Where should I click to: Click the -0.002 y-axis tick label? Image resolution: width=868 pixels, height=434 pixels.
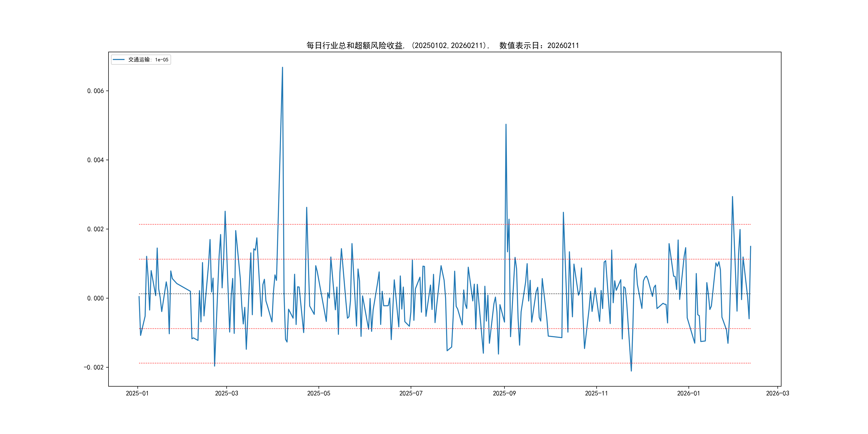[x=94, y=367]
